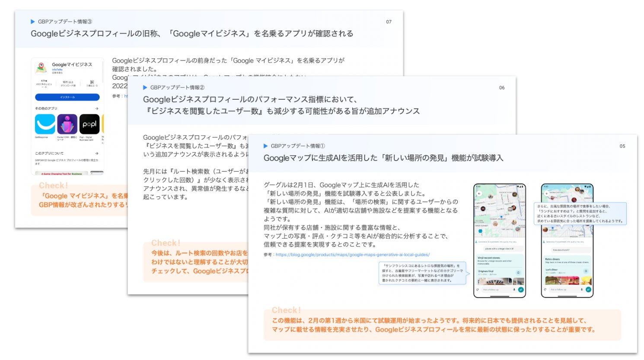Click the blue インストール button
The height and width of the screenshot is (360, 644).
click(x=67, y=97)
